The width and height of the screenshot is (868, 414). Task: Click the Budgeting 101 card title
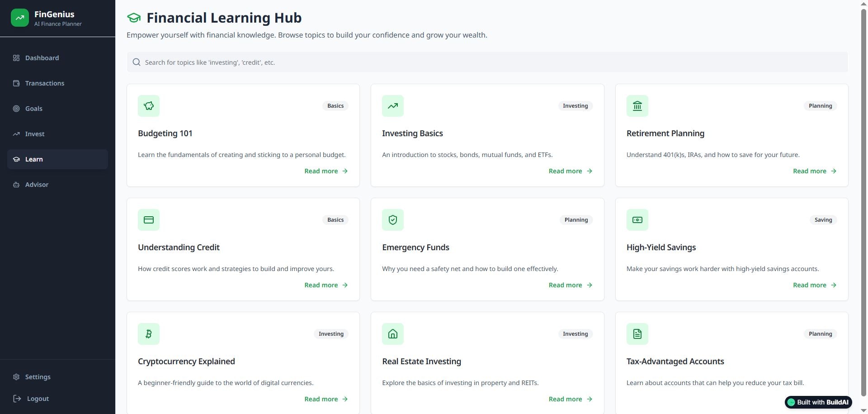point(165,133)
